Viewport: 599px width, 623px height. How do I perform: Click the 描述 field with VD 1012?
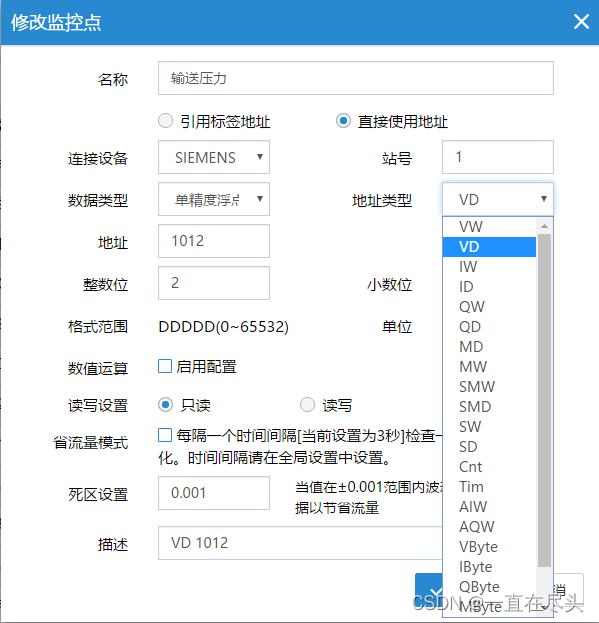[x=300, y=543]
